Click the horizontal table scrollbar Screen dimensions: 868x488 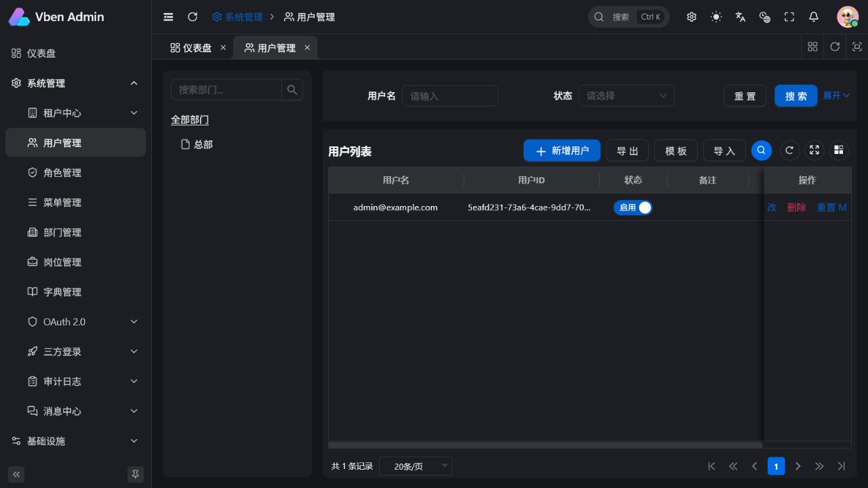click(546, 445)
